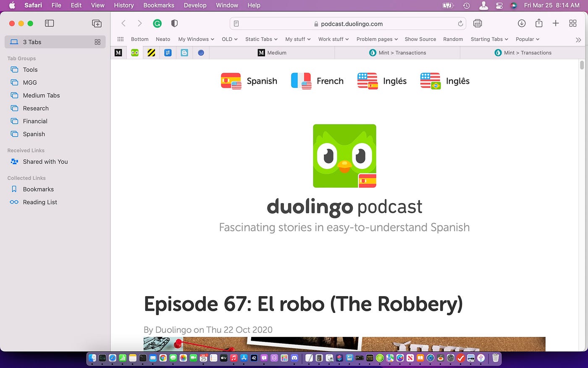Open the Work stuff folder

coord(333,39)
